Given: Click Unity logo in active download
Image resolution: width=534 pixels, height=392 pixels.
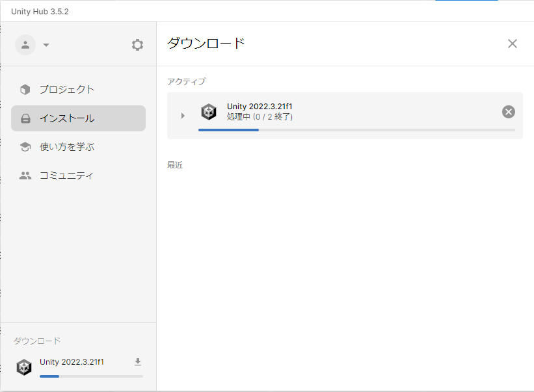Looking at the screenshot, I should pos(209,112).
